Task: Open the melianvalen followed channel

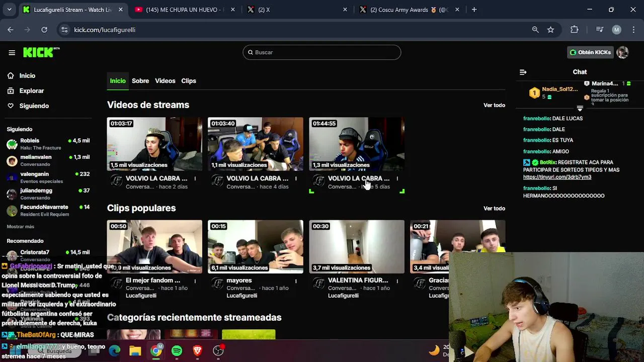Action: coord(48,160)
